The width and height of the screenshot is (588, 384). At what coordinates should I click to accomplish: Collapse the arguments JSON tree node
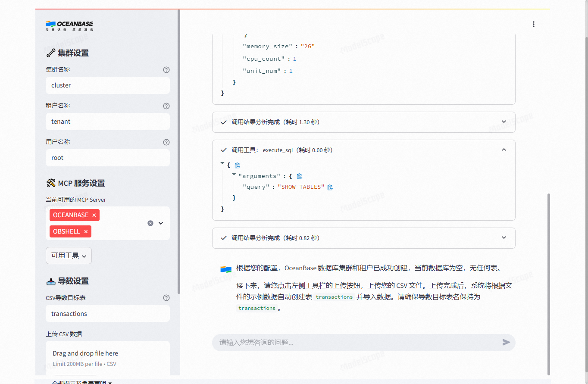point(233,175)
